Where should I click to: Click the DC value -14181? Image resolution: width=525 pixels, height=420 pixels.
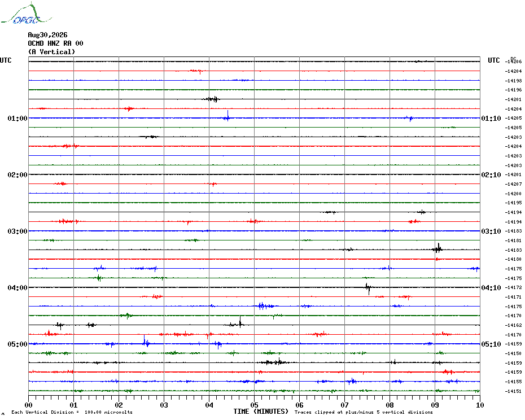pos(513,240)
